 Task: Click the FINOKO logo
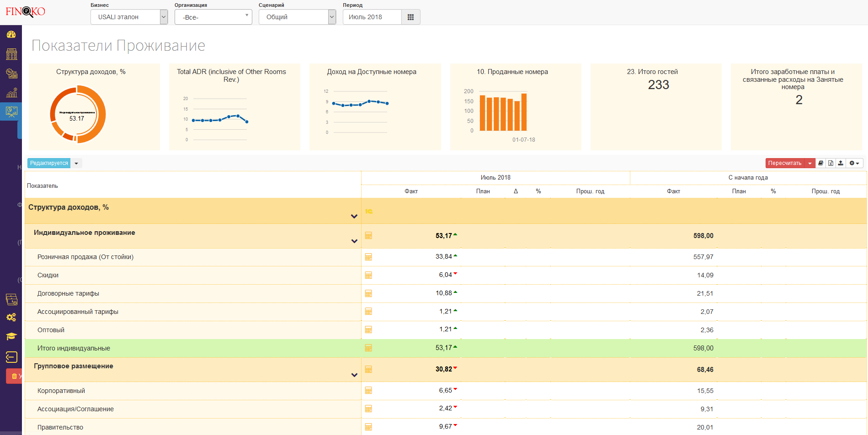pos(25,11)
